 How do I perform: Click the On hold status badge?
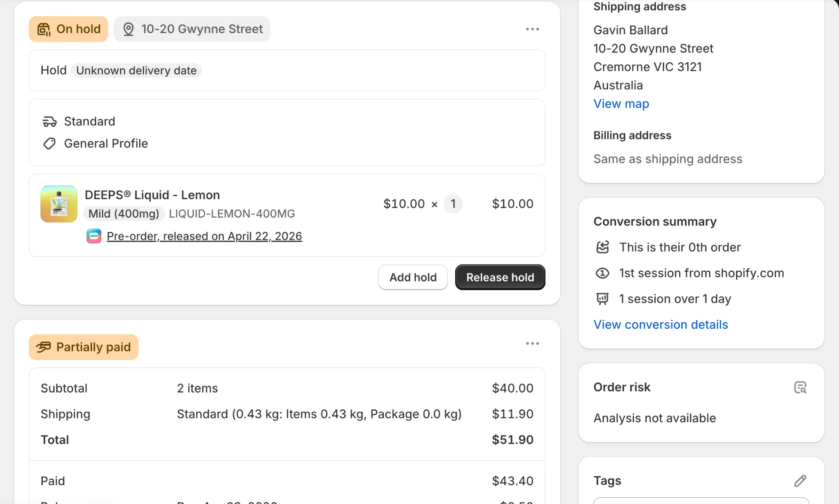pos(68,29)
